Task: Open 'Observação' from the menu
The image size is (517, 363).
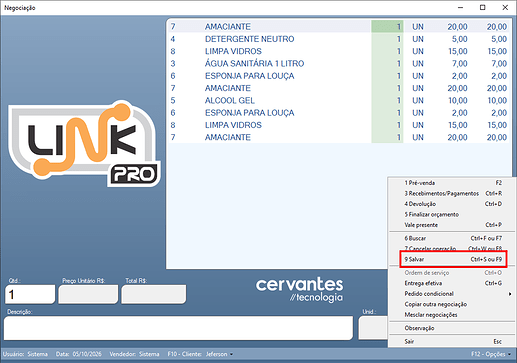Action: (453, 328)
